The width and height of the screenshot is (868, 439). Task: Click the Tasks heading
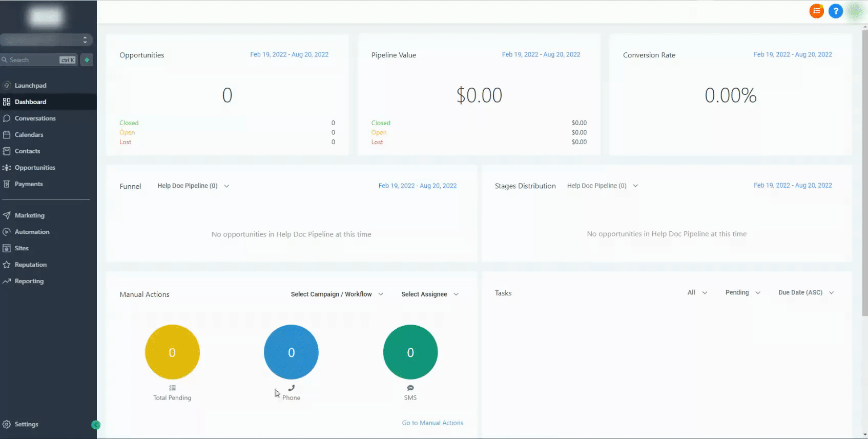pos(503,293)
